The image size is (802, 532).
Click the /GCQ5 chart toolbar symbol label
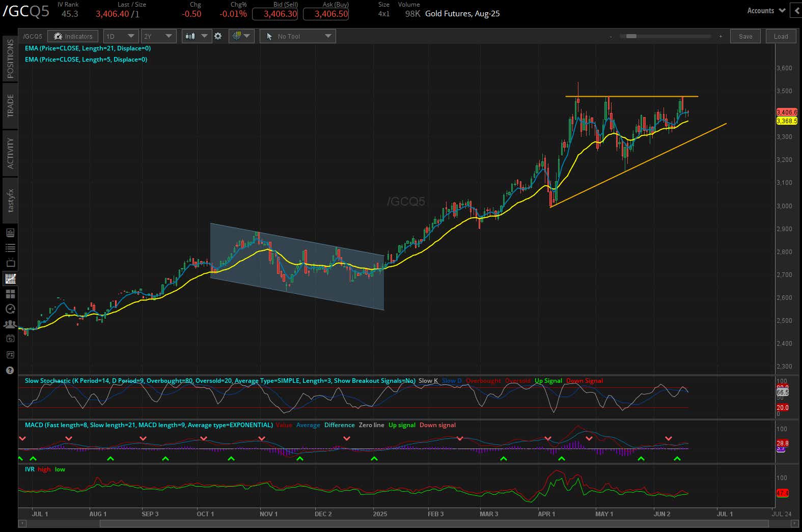33,36
